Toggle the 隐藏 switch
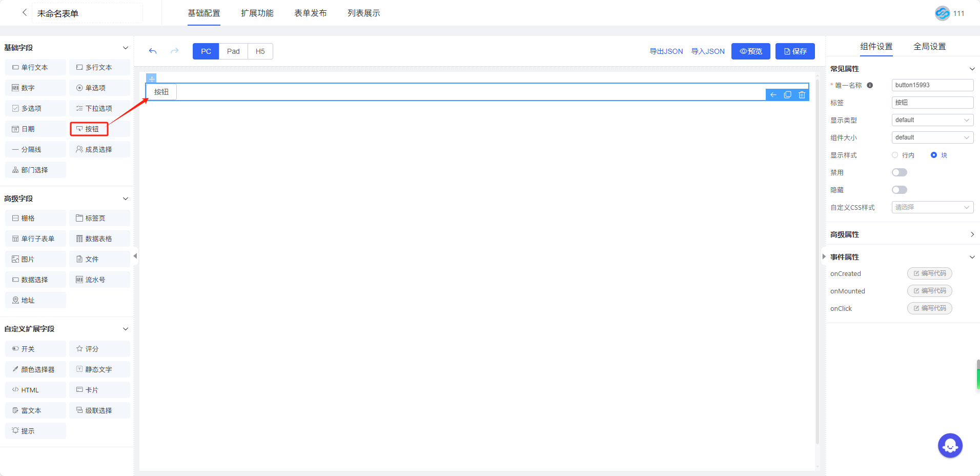Viewport: 980px width, 476px height. coord(899,190)
